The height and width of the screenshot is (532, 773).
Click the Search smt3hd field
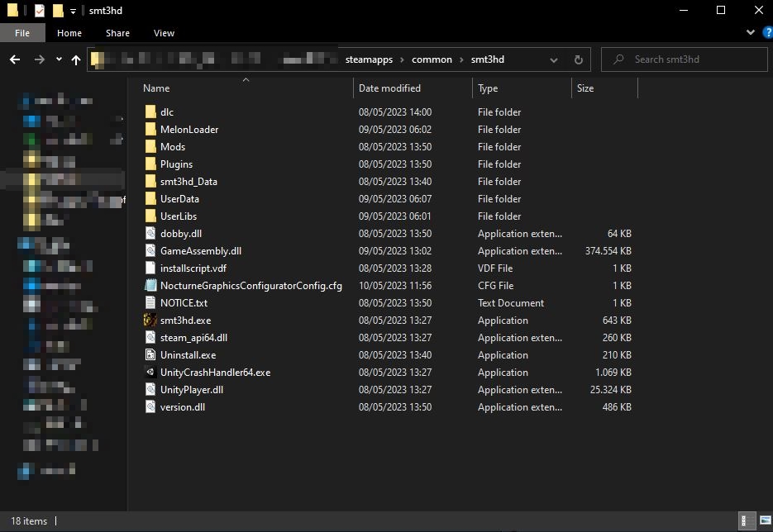pos(685,59)
